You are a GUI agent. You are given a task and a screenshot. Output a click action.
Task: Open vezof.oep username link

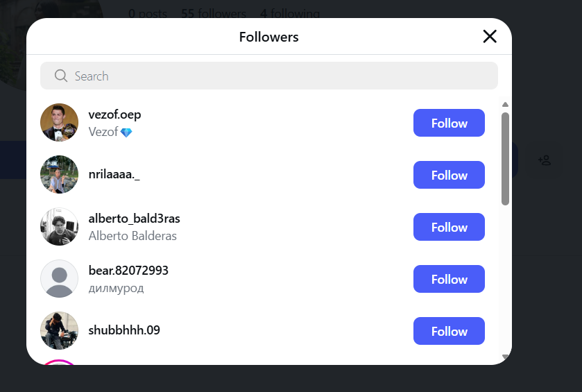point(115,114)
